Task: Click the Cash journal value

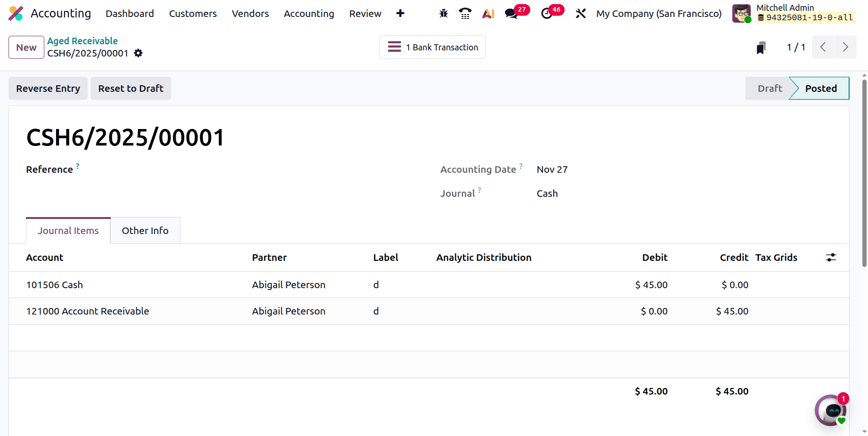Action: 547,194
